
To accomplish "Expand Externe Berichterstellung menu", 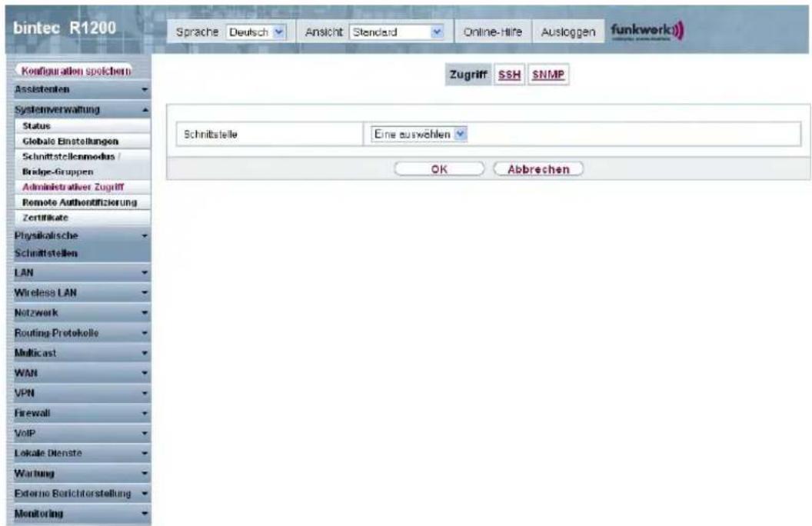I will [82, 494].
